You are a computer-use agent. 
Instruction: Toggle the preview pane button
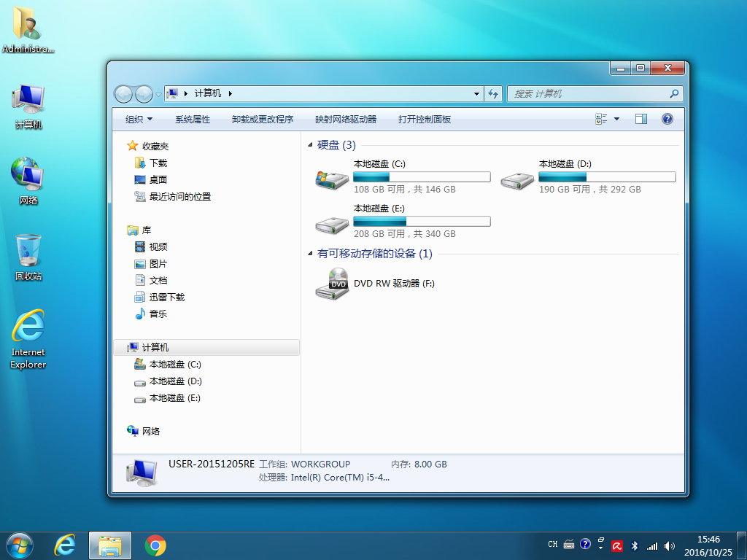[641, 119]
